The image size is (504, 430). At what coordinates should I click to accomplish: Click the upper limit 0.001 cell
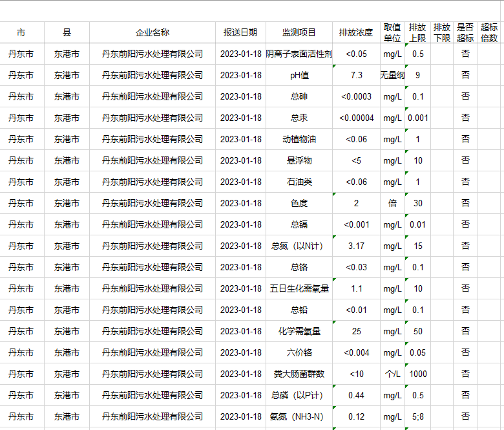coord(418,118)
